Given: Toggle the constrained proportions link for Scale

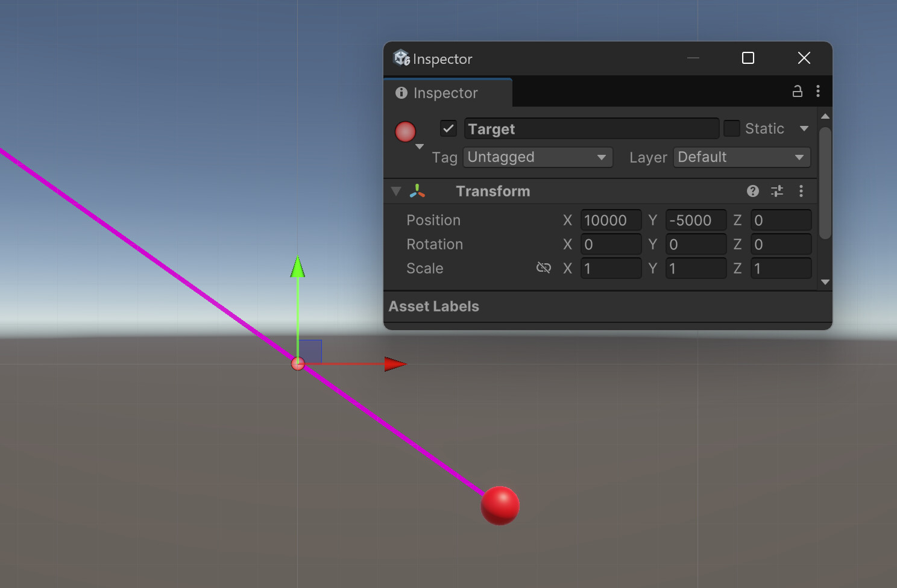Looking at the screenshot, I should [543, 268].
